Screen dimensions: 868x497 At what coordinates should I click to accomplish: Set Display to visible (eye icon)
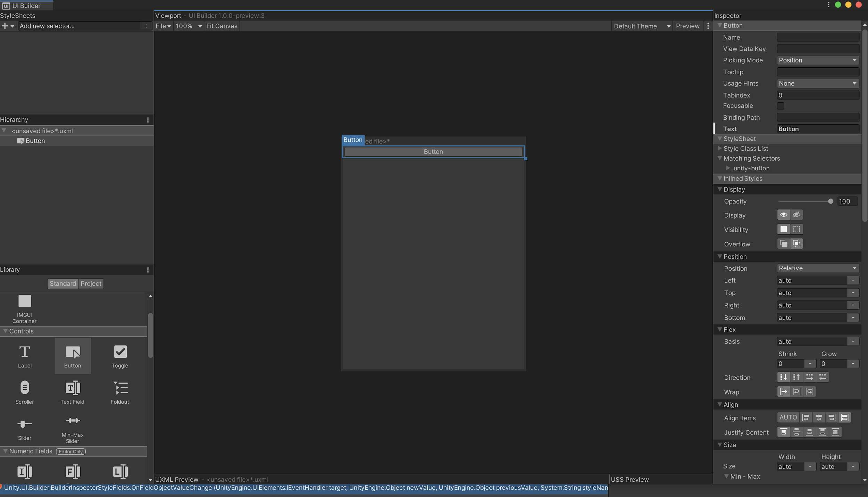[784, 215]
